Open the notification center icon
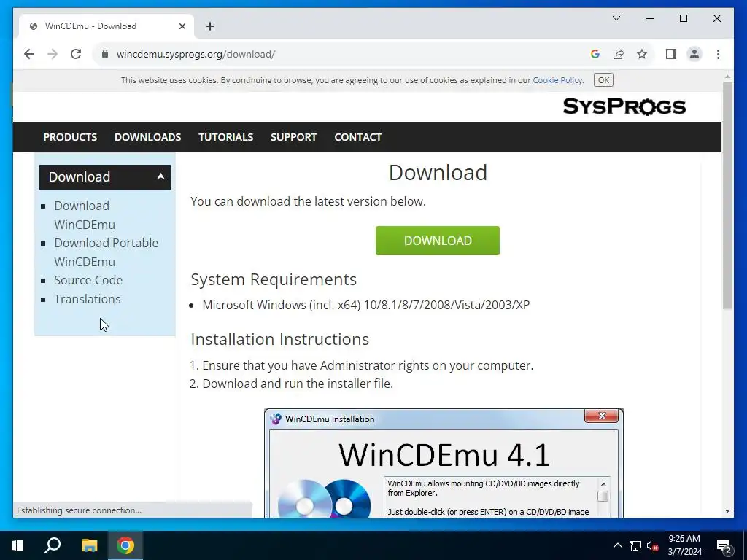 [724, 545]
